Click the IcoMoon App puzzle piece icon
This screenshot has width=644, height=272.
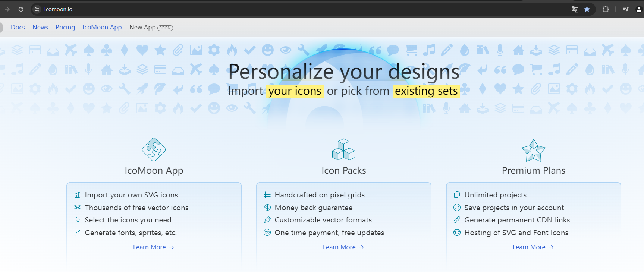pyautogui.click(x=154, y=150)
